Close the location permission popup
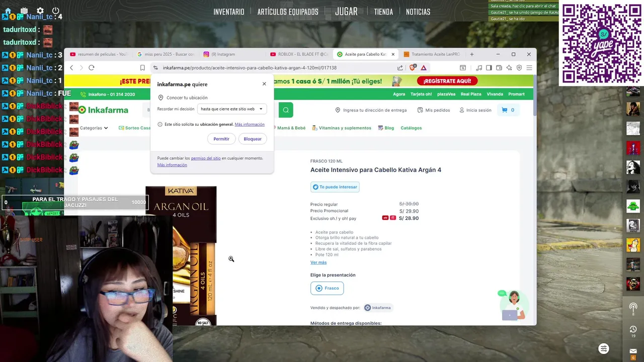The height and width of the screenshot is (362, 644). point(264,84)
